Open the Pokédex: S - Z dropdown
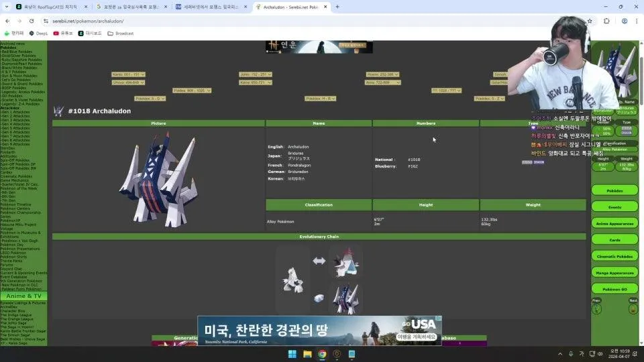The width and height of the screenshot is (644, 362). 489,99
